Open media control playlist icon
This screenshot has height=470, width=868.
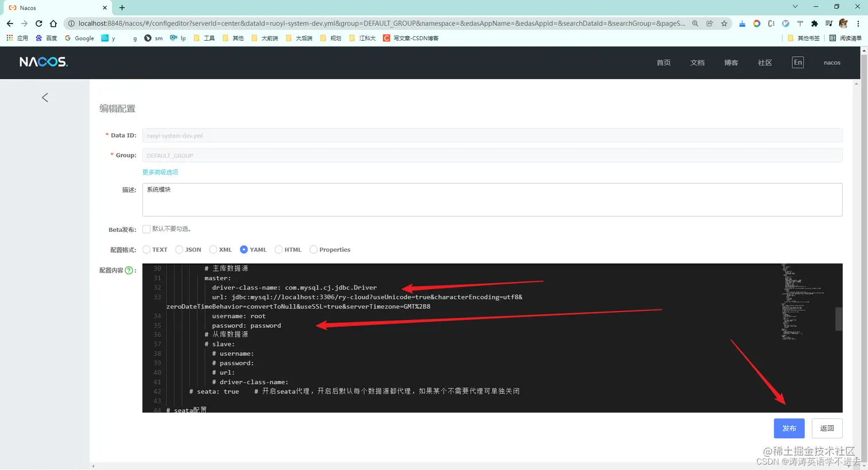click(828, 24)
